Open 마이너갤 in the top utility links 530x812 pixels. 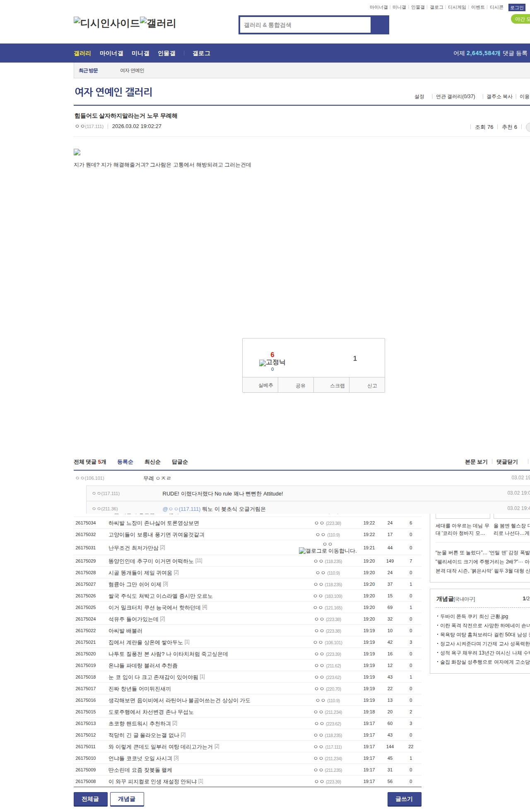(x=378, y=7)
